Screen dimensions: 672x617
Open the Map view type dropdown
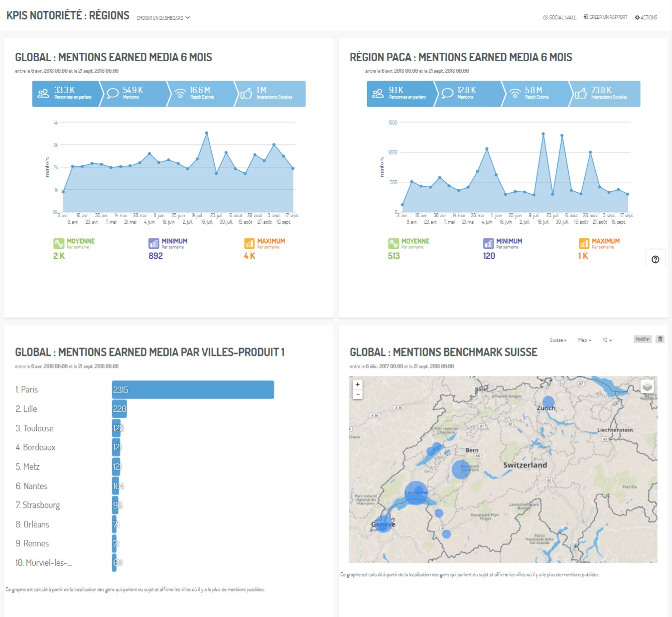point(584,340)
